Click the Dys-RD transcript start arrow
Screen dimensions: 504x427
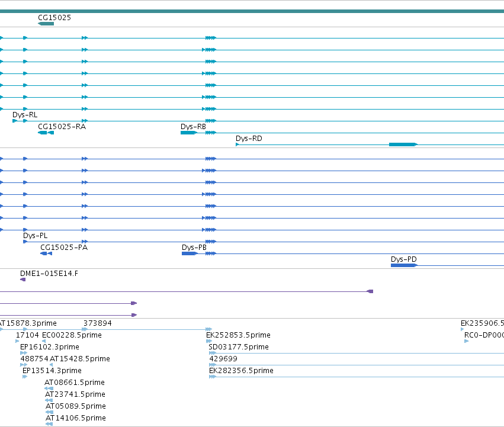pyautogui.click(x=237, y=145)
